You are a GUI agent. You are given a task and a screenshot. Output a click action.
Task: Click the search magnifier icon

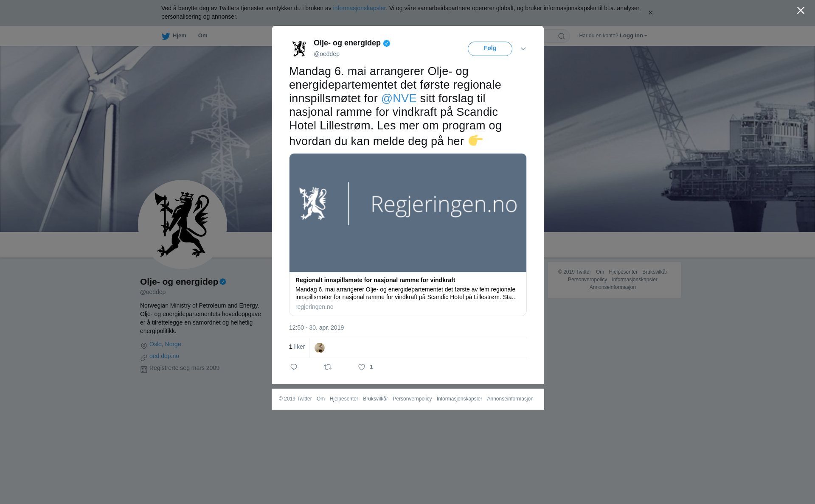562,36
